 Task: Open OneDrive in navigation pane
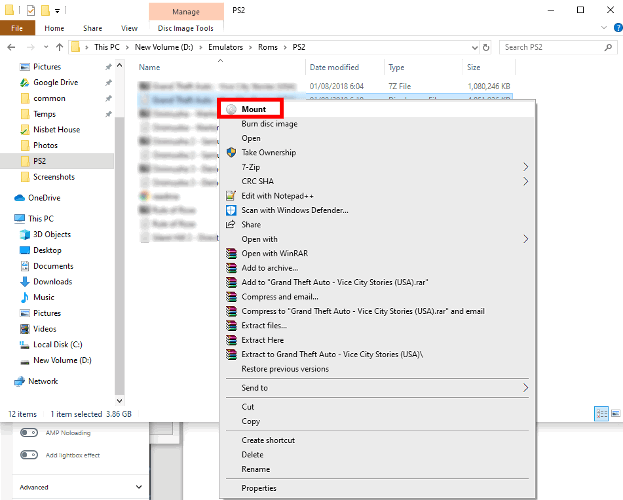[x=44, y=198]
